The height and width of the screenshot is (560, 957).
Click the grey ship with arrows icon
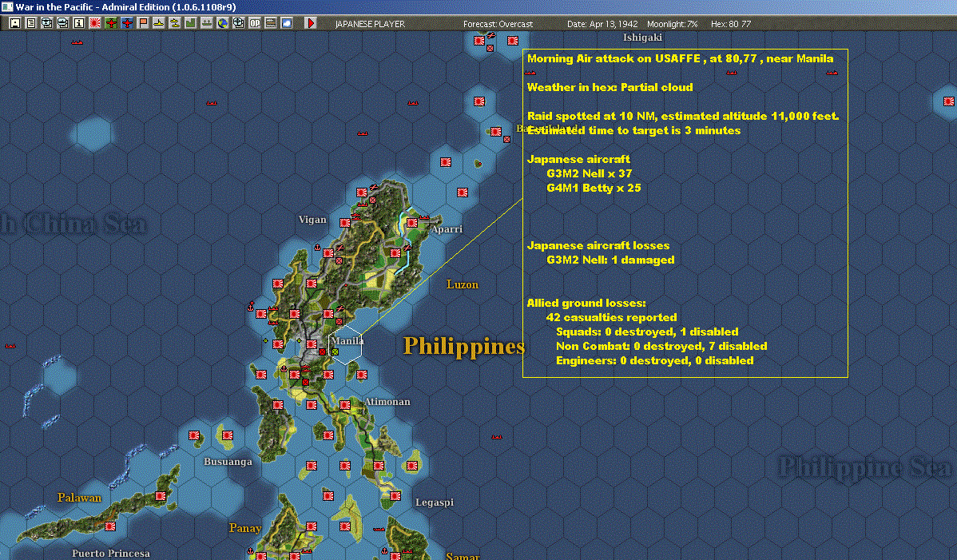pos(206,23)
